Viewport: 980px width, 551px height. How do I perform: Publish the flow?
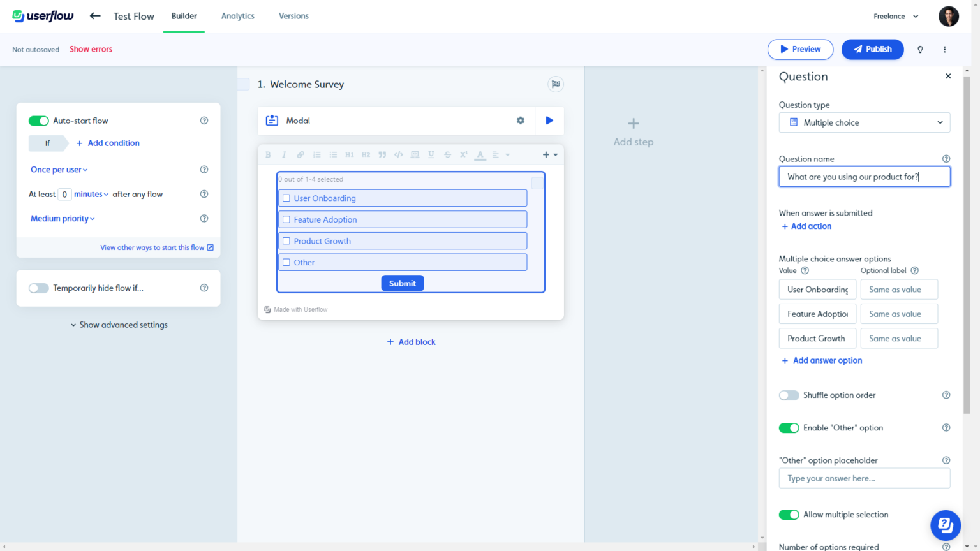[872, 49]
